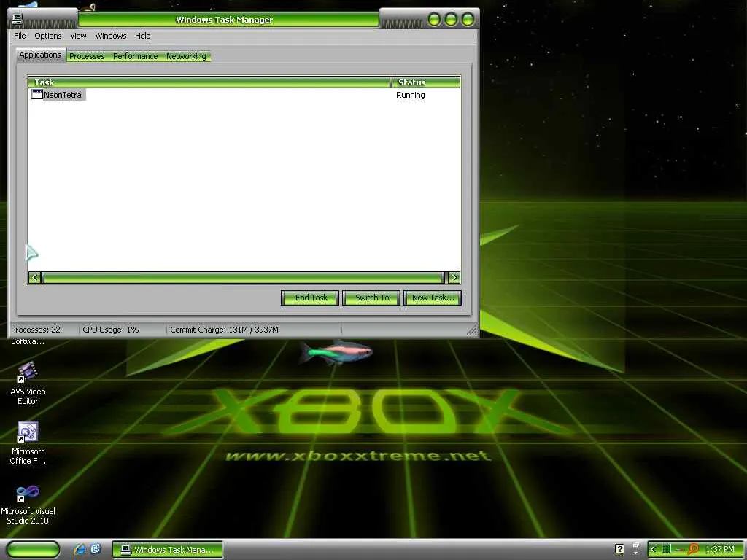
Task: Click the NeonTetra task window icon
Action: pos(37,94)
